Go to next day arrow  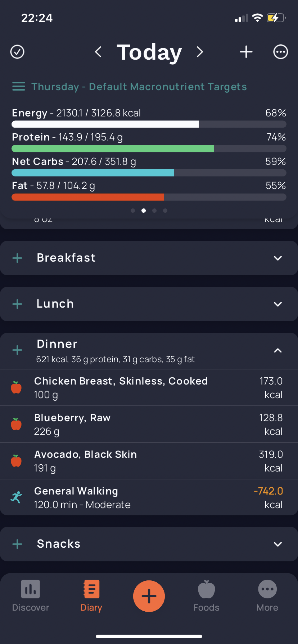click(200, 52)
